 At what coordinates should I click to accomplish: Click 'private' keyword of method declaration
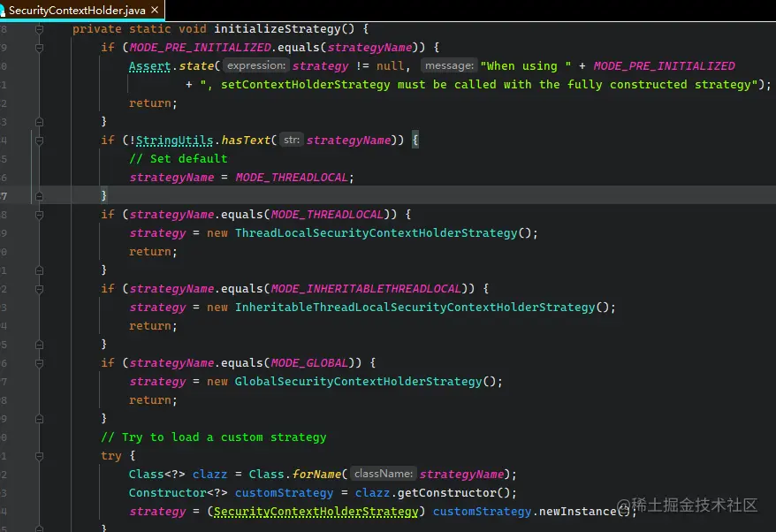(x=97, y=28)
